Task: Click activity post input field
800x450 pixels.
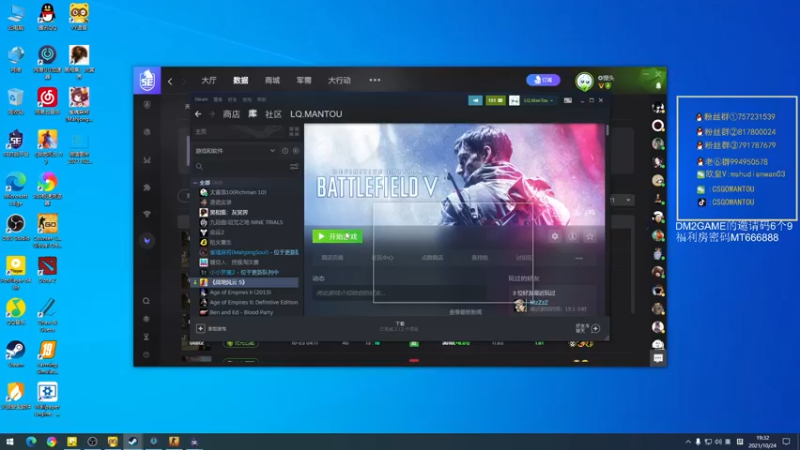Action: click(x=399, y=293)
